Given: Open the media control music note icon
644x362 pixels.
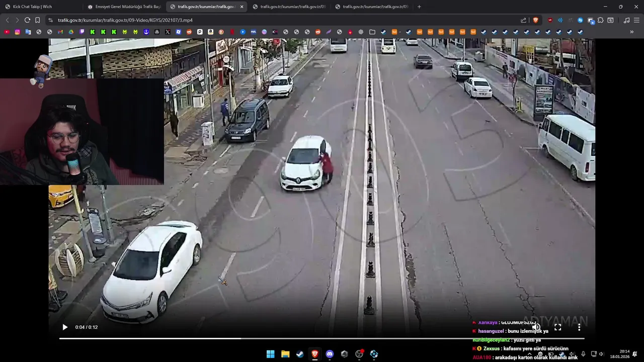Looking at the screenshot, I should tap(626, 20).
